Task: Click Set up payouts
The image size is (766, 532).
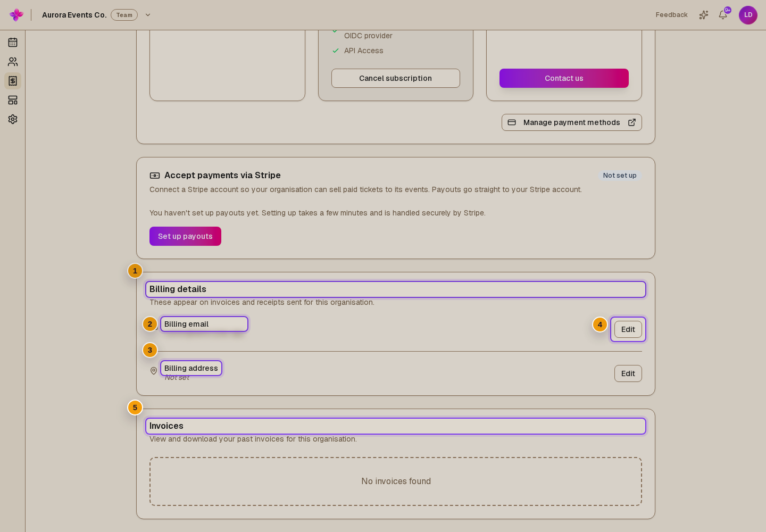Action: click(185, 236)
